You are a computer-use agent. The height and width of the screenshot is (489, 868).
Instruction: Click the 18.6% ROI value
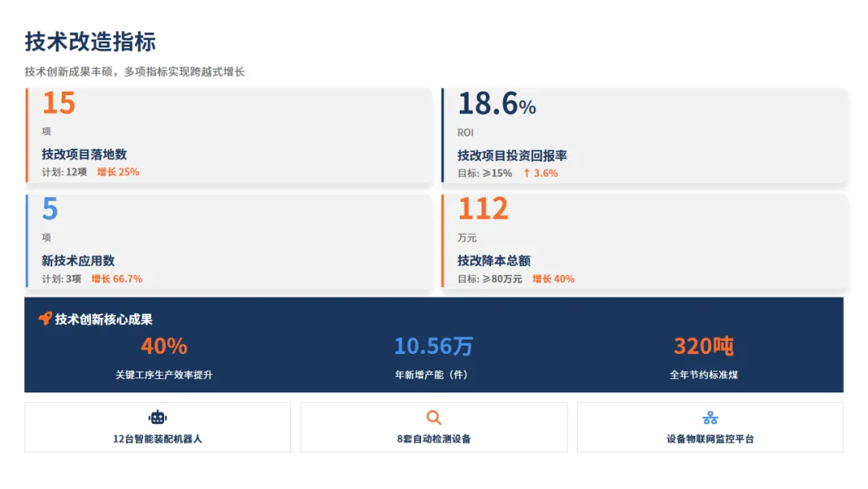coord(497,104)
